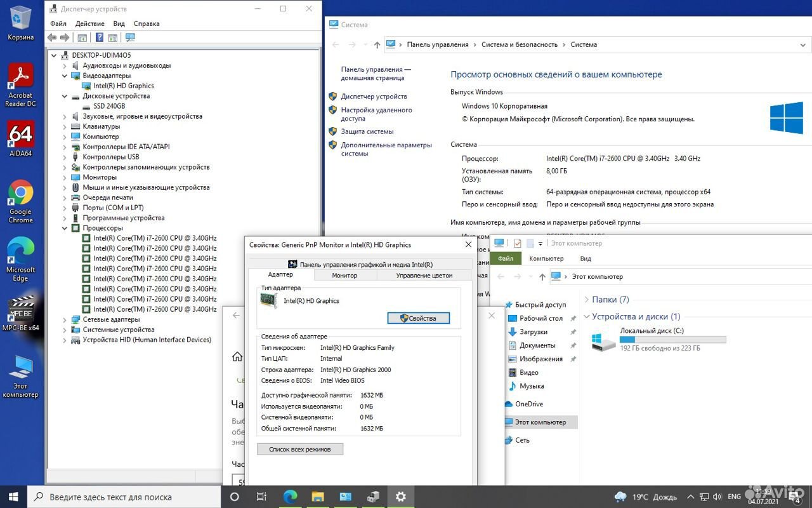Open Панель управления графикой Intel tab
The width and height of the screenshot is (812, 508).
point(360,264)
